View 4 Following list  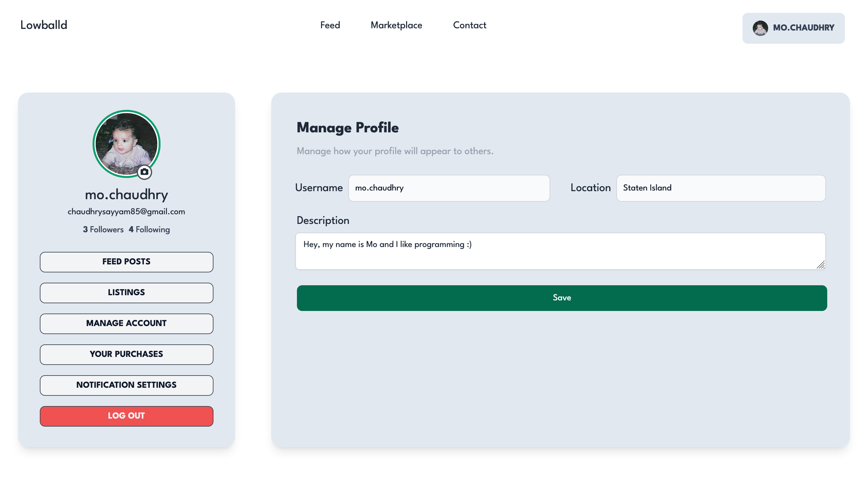click(x=149, y=230)
